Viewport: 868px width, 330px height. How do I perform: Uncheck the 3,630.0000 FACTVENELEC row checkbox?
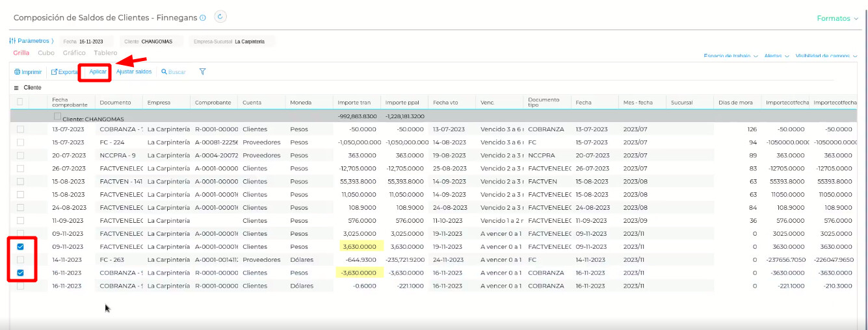pos(20,247)
